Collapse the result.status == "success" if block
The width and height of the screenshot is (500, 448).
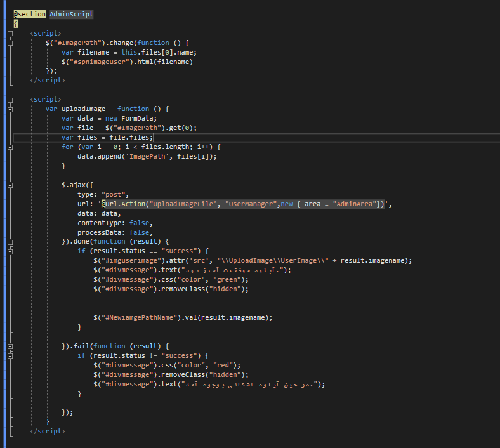(10, 251)
